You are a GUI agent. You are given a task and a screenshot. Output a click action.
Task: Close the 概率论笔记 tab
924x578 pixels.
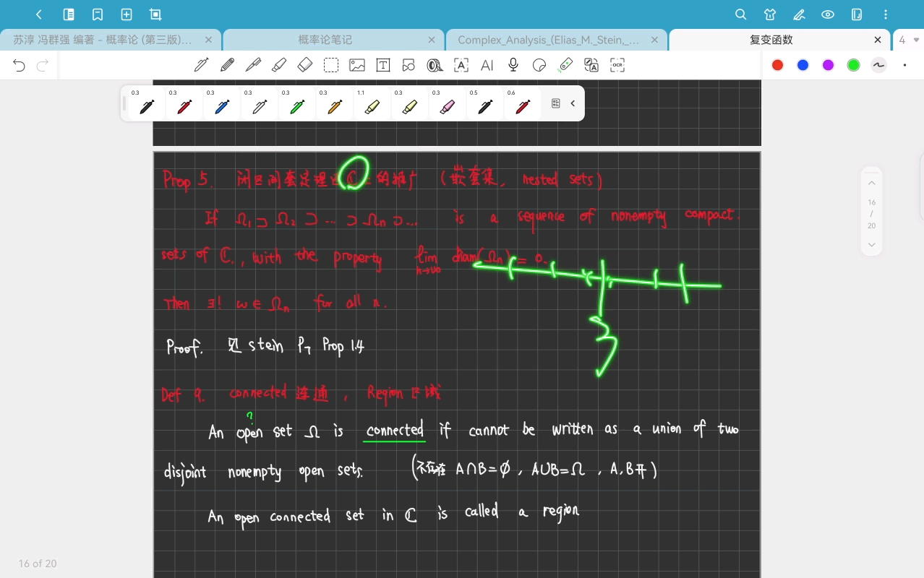[432, 40]
